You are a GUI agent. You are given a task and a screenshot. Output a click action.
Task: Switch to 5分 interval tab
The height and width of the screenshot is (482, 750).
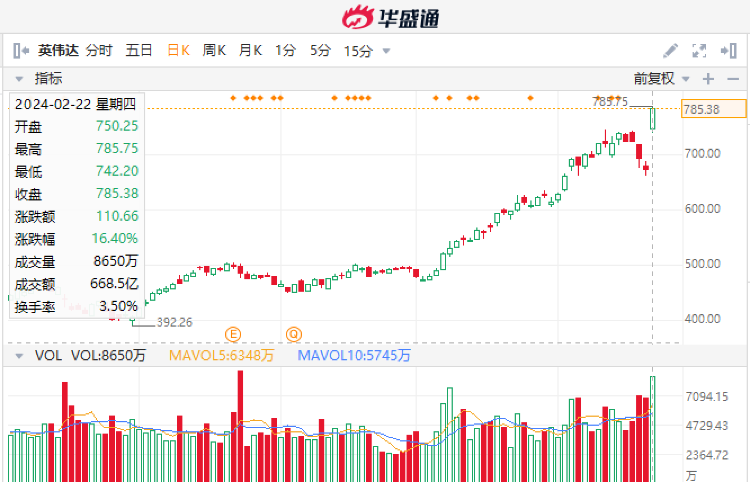pyautogui.click(x=320, y=50)
